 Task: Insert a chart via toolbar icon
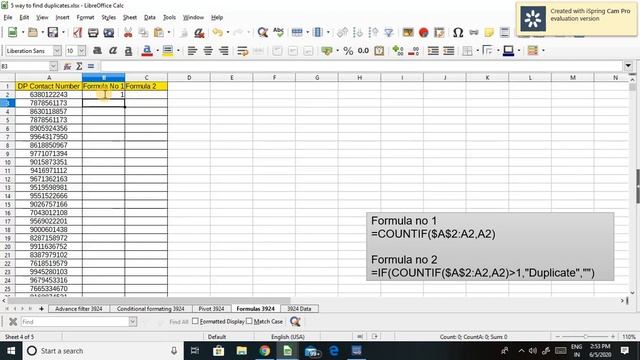pos(423,32)
